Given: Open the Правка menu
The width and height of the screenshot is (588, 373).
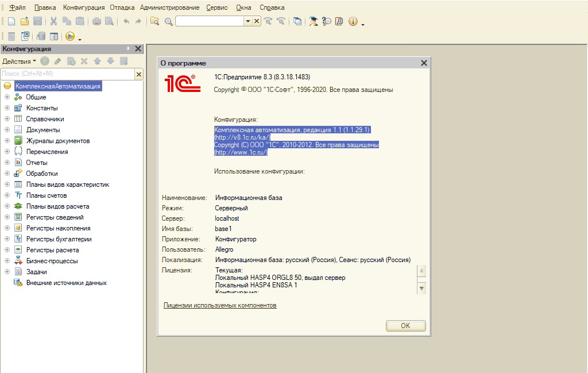Looking at the screenshot, I should click(x=45, y=7).
